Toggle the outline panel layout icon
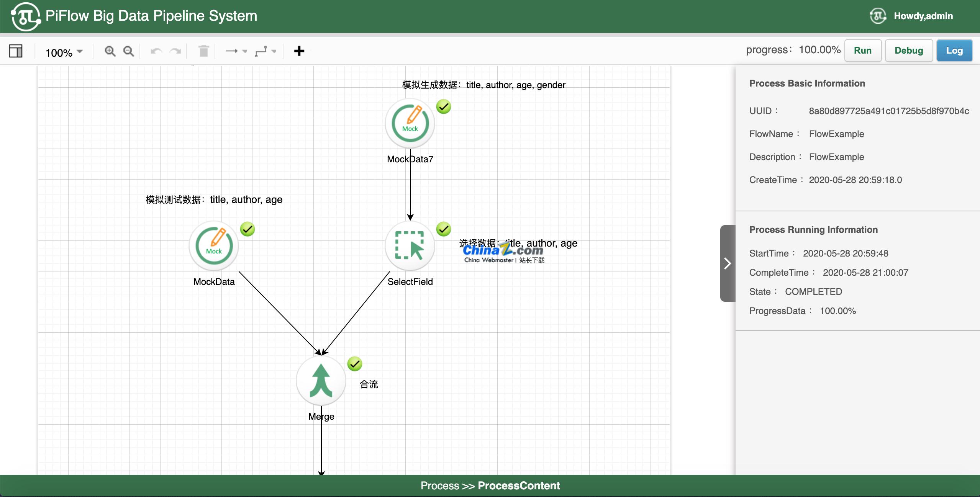Viewport: 980px width, 497px height. pos(16,51)
